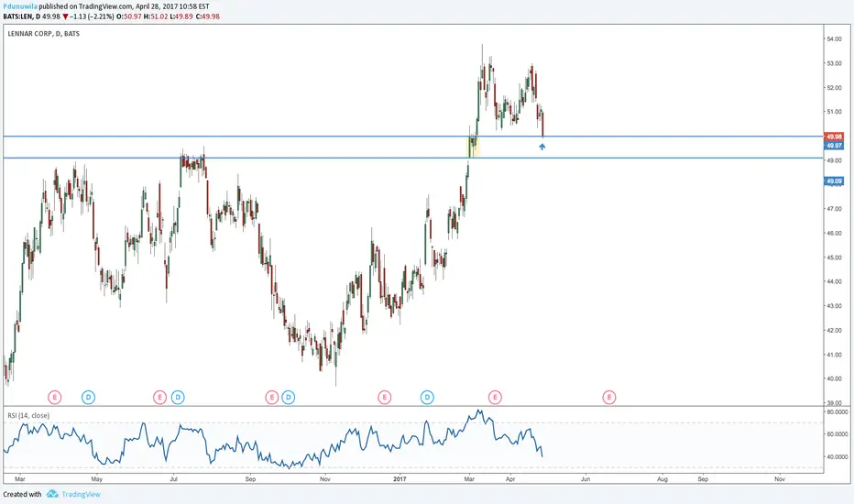Click the 45.00 price axis label
Viewport: 854px width, 504px height.
(834, 257)
